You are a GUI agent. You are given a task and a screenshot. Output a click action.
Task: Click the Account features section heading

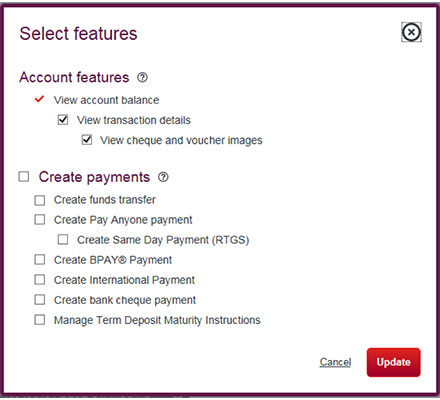(x=74, y=77)
